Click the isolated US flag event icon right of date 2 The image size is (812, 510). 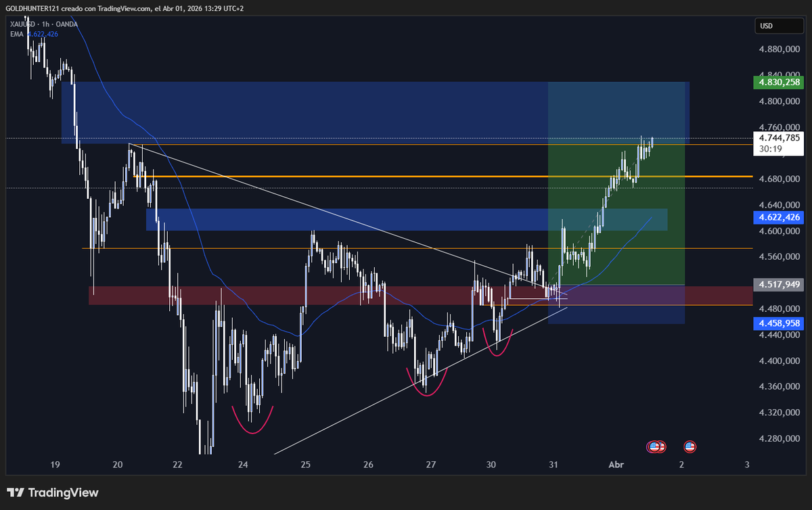[x=690, y=446]
